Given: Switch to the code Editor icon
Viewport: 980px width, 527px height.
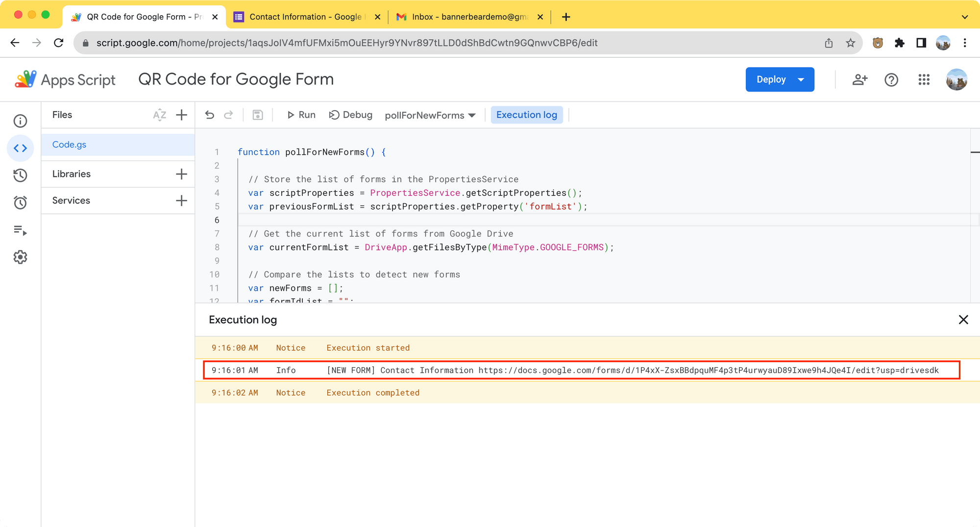Looking at the screenshot, I should [20, 148].
